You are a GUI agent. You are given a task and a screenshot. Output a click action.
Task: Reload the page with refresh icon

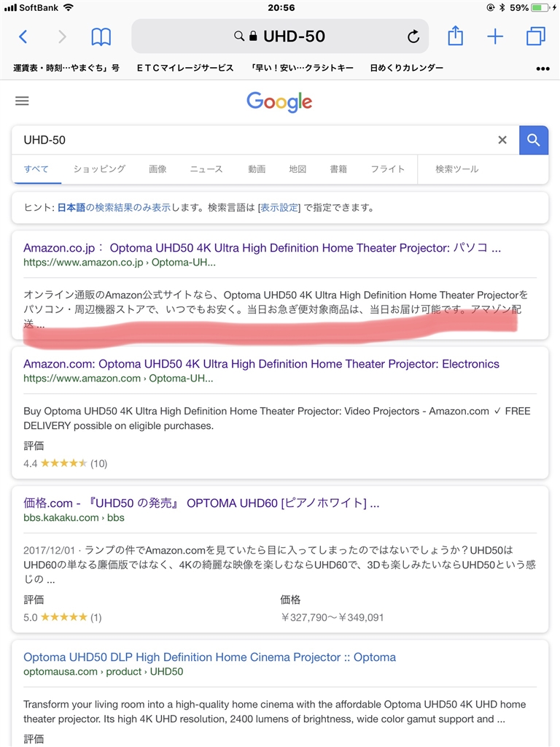pyautogui.click(x=413, y=36)
